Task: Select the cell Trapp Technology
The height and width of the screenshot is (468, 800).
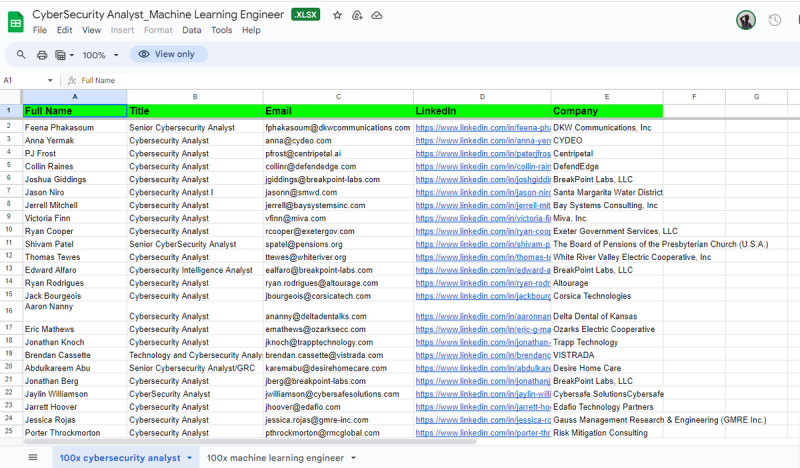Action: pos(607,342)
